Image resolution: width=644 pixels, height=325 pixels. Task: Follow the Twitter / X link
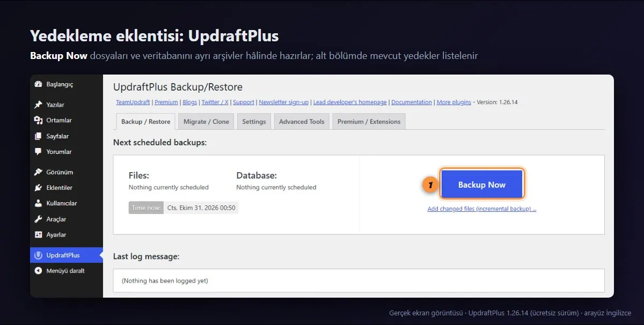215,102
